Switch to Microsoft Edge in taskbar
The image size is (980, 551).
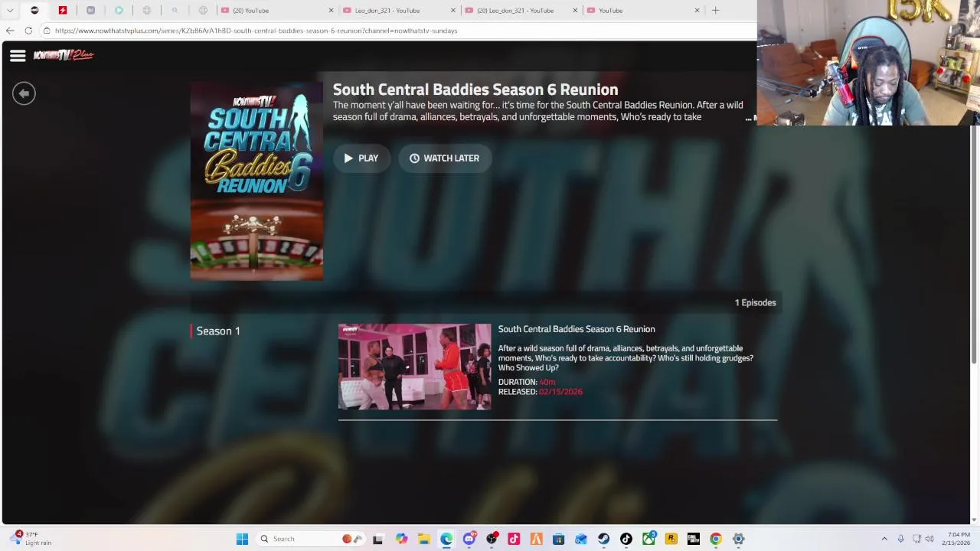tap(446, 539)
